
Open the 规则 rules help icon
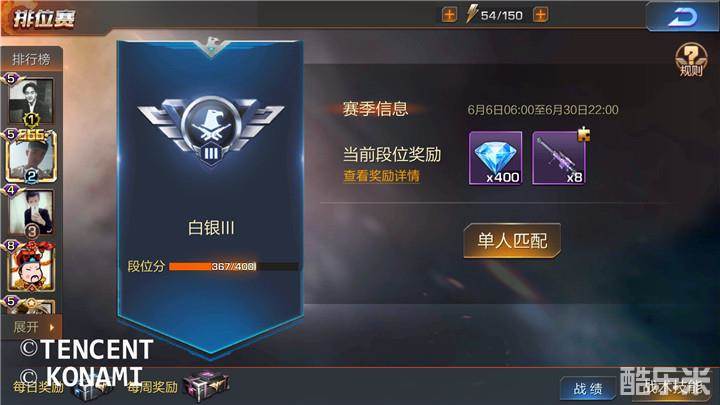691,60
